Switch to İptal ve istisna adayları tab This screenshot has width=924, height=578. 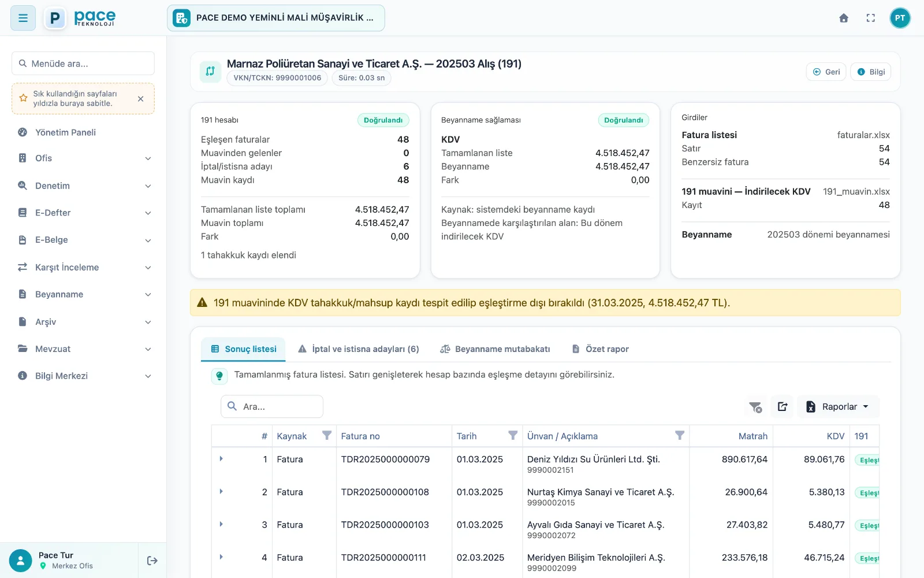point(359,349)
